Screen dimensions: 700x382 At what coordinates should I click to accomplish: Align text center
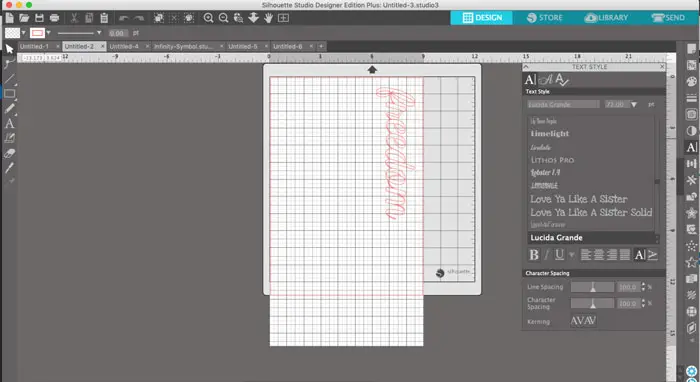(599, 255)
